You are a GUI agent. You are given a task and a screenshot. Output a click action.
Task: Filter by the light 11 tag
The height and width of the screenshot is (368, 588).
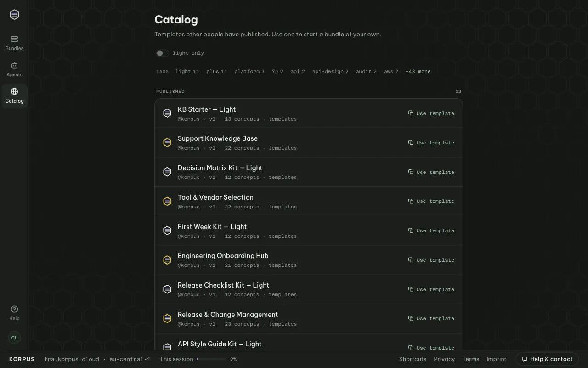(187, 72)
